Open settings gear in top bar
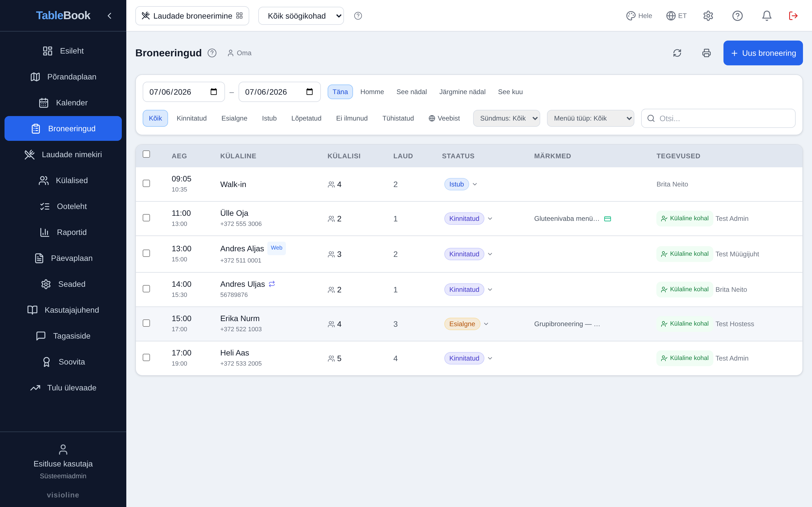Screen dimensions: 812x507 (708, 16)
